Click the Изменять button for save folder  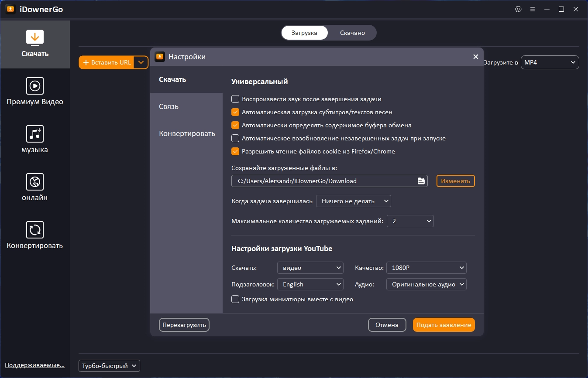(x=455, y=181)
